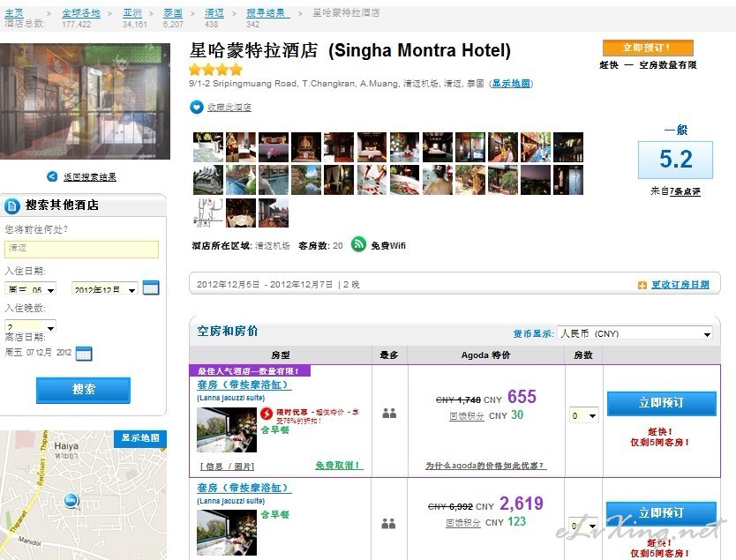Image resolution: width=736 pixels, height=560 pixels.
Task: Click 更改订房日期 link
Action: 680,285
